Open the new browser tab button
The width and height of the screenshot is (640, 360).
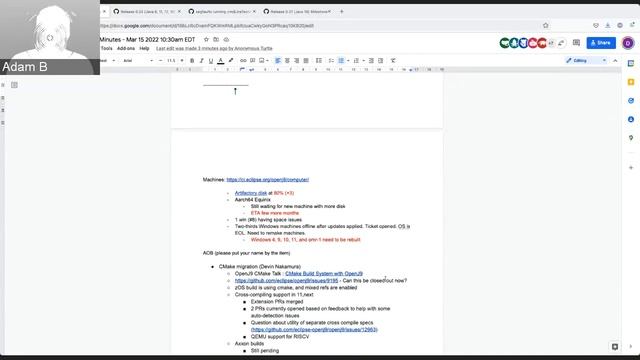(x=342, y=11)
